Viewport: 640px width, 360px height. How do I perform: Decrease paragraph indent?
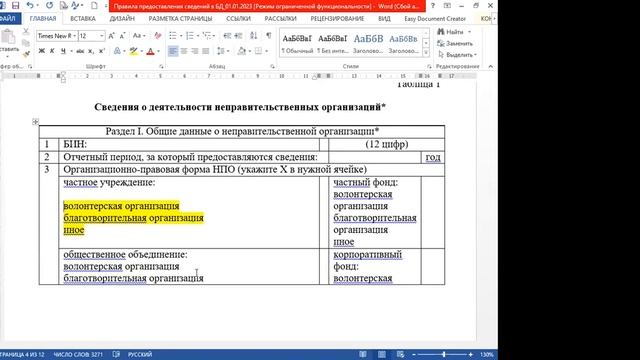(227, 36)
